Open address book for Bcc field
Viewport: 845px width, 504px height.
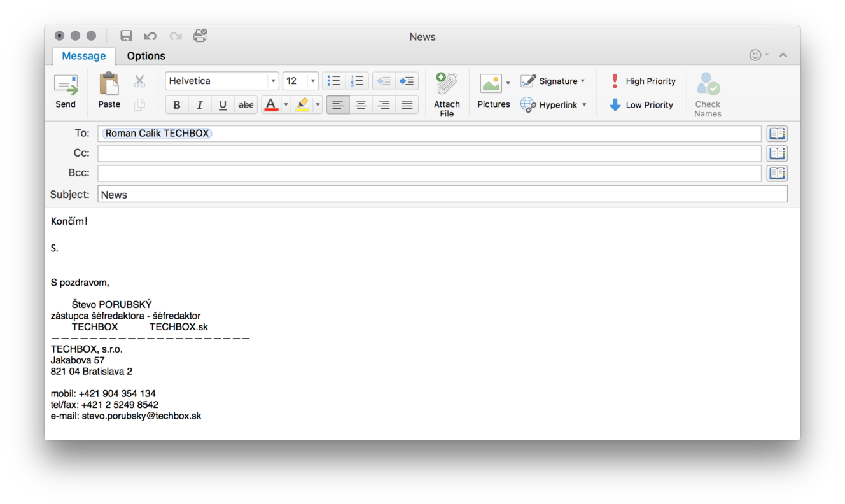[777, 173]
